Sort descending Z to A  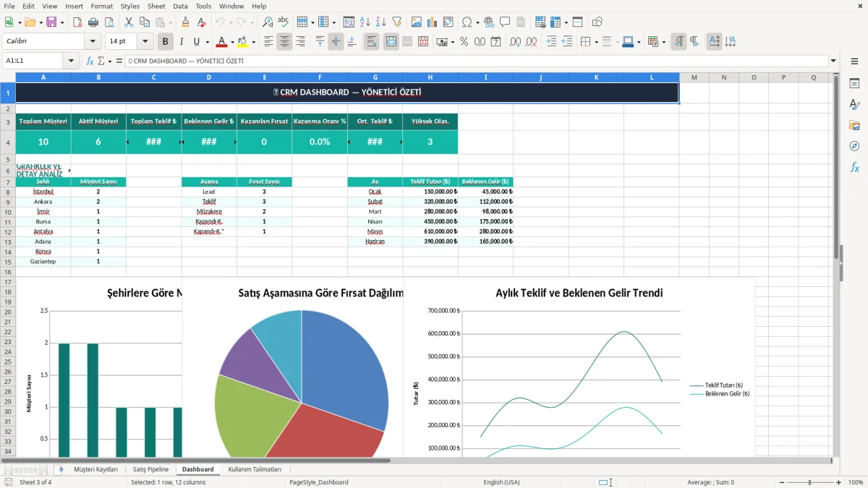[381, 22]
